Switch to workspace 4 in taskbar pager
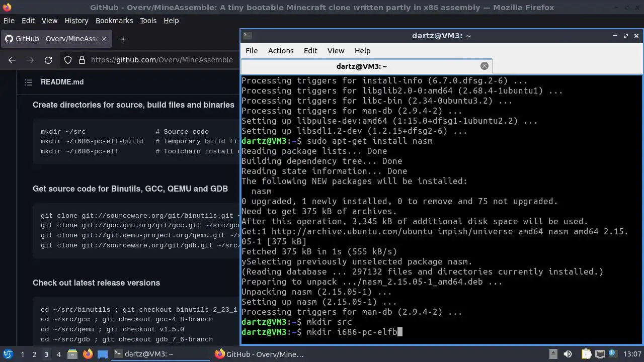The image size is (644, 362). coord(58,354)
